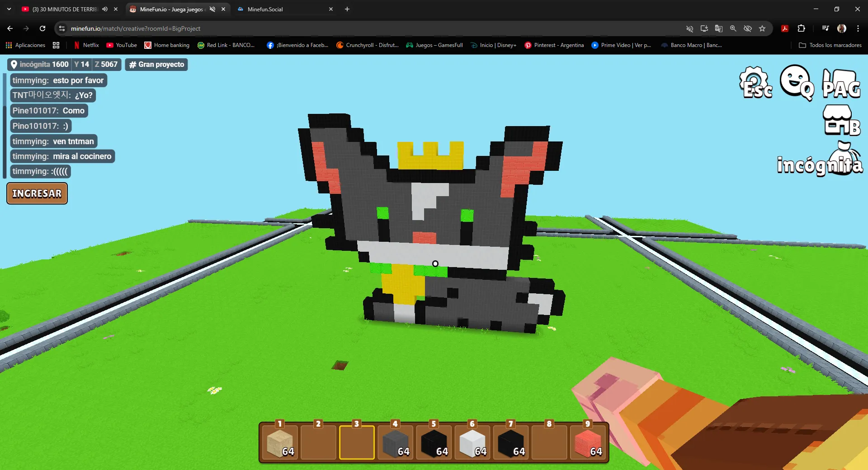Open the Crunchyroll bookmark
This screenshot has width=868, height=470.
coord(368,45)
